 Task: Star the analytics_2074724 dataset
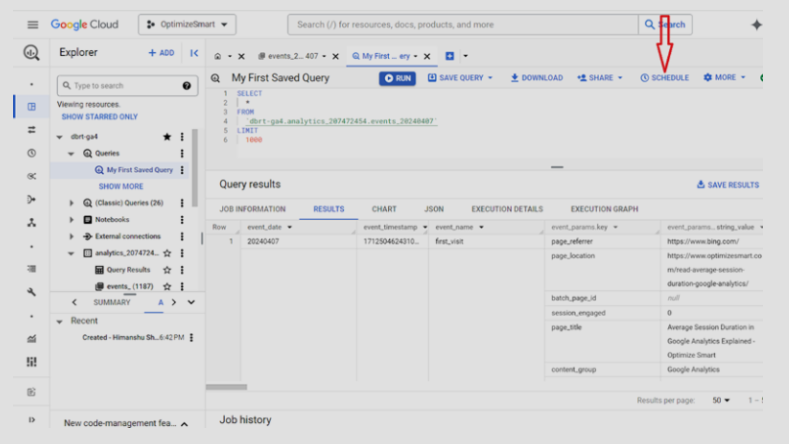pos(167,253)
